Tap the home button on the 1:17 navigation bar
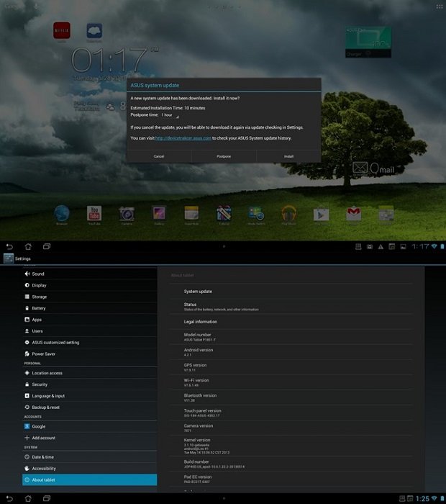This screenshot has height=504, width=446. pos(28,246)
